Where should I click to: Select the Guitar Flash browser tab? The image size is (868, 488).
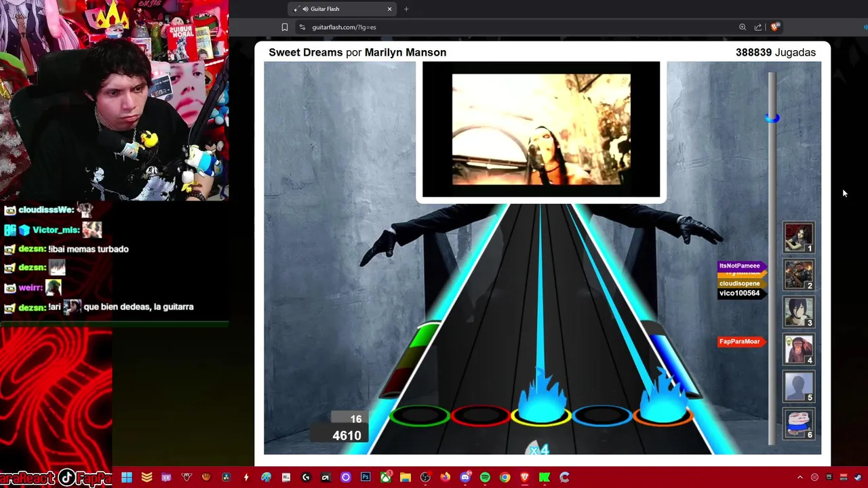[342, 9]
